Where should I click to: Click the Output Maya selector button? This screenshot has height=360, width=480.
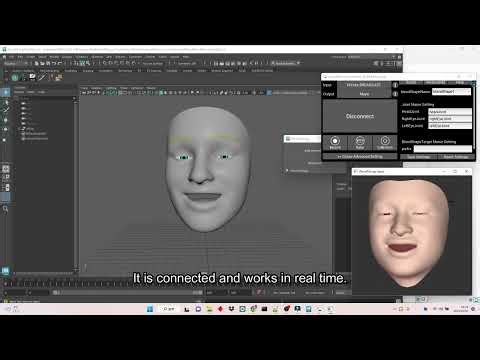pyautogui.click(x=364, y=94)
